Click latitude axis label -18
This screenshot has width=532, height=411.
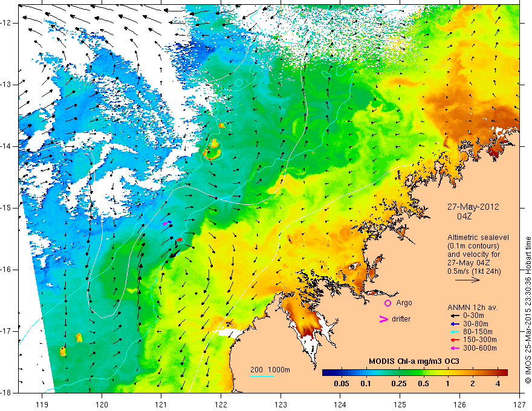(x=6, y=393)
